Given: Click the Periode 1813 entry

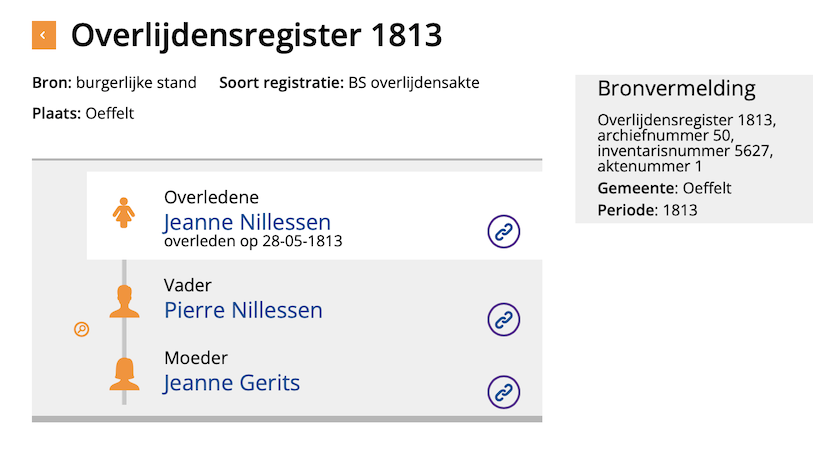Looking at the screenshot, I should point(647,210).
